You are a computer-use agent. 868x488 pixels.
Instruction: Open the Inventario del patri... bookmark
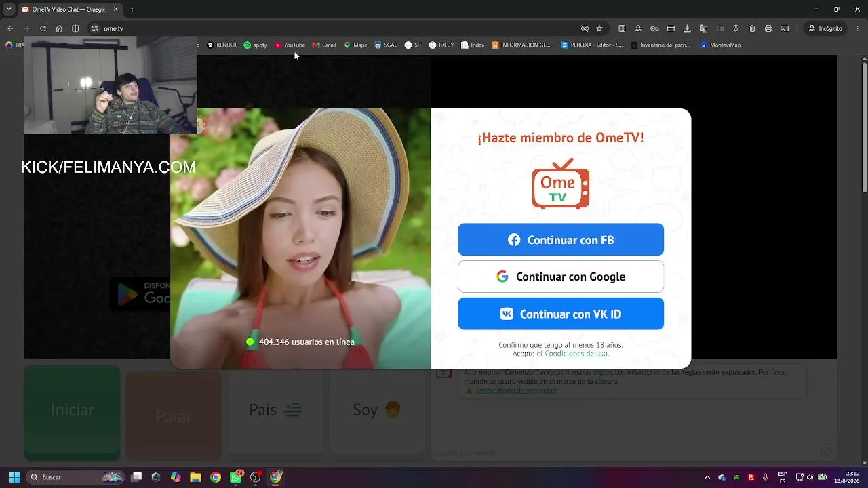(660, 45)
